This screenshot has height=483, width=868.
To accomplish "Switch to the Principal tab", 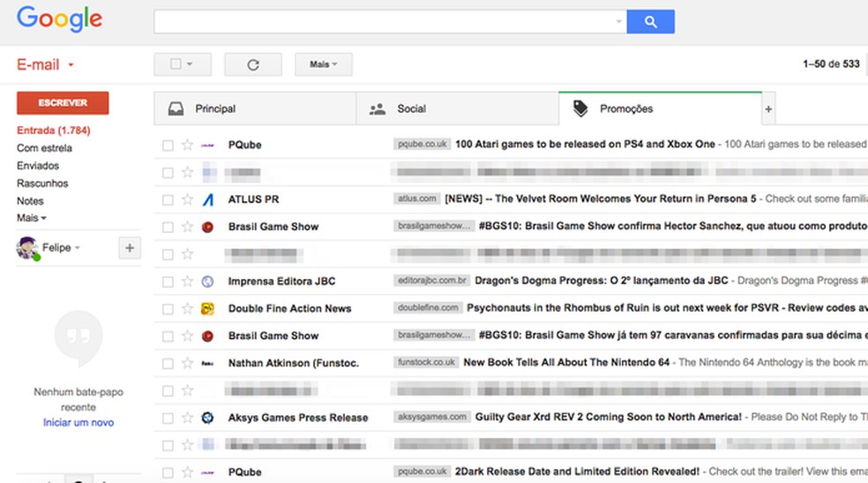I will [255, 109].
